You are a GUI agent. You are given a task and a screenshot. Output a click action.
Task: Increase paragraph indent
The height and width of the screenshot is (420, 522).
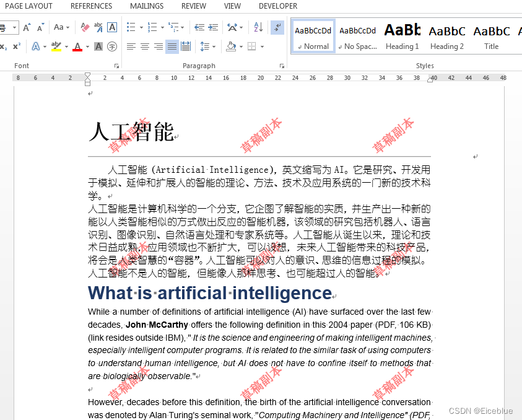(x=213, y=27)
